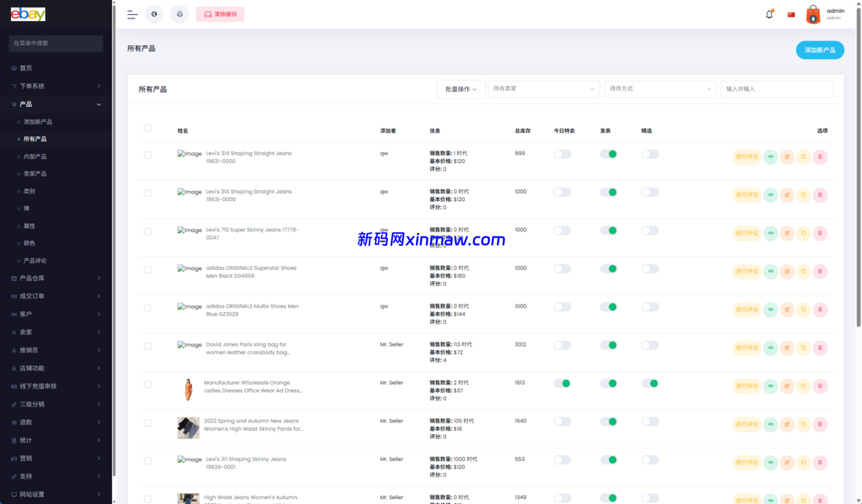Click the blue 添加新产品 button
862x504 pixels.
(x=818, y=50)
